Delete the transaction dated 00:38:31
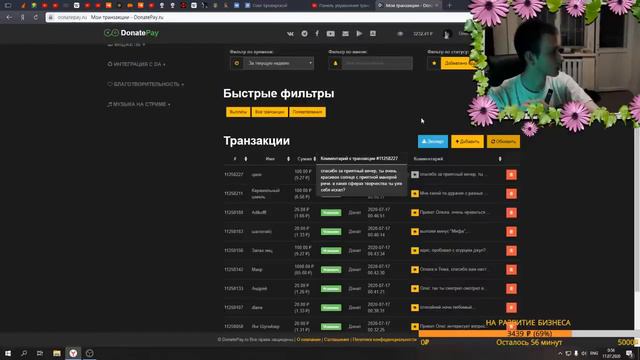640x360 pixels. (511, 307)
